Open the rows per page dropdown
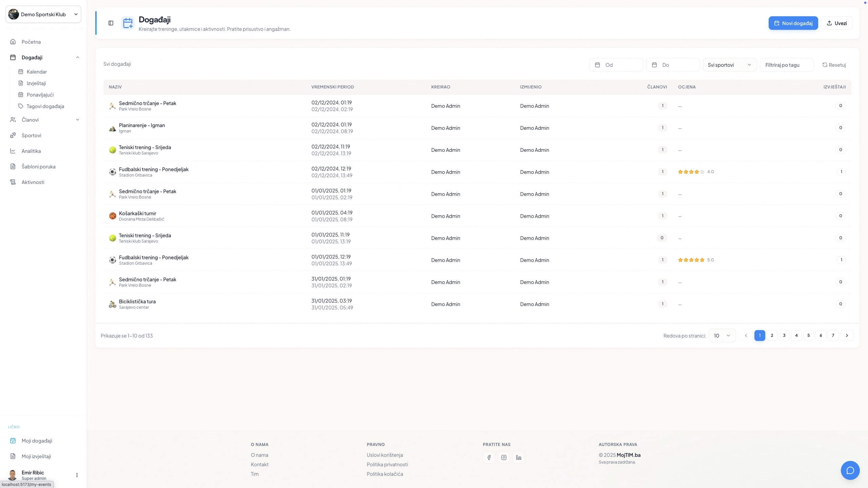This screenshot has height=488, width=868. [x=722, y=335]
